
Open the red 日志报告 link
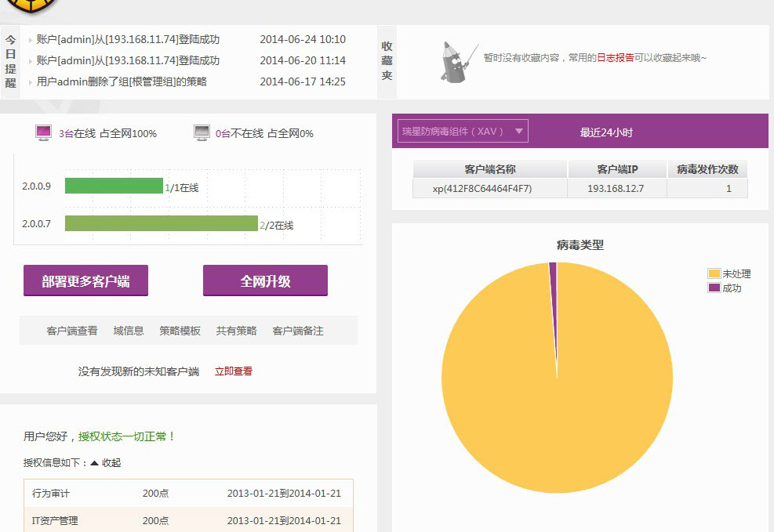[616, 58]
